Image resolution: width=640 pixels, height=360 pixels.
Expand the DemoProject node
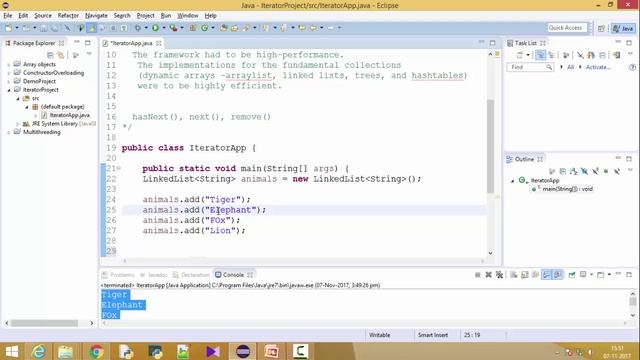(x=9, y=82)
